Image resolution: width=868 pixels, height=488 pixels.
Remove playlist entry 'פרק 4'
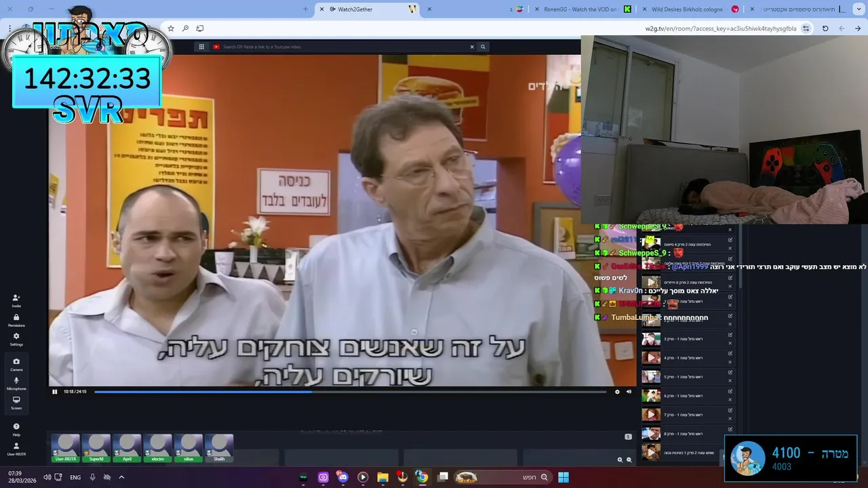tap(730, 362)
